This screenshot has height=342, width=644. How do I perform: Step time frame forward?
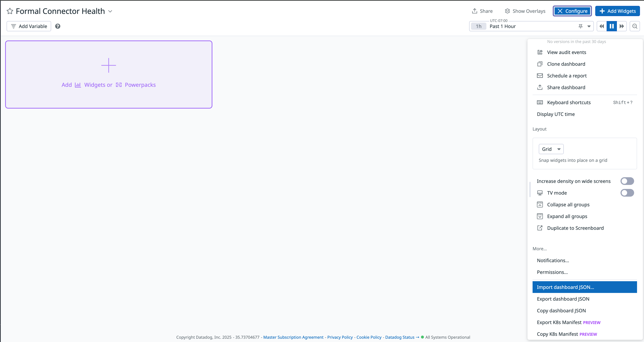point(622,26)
